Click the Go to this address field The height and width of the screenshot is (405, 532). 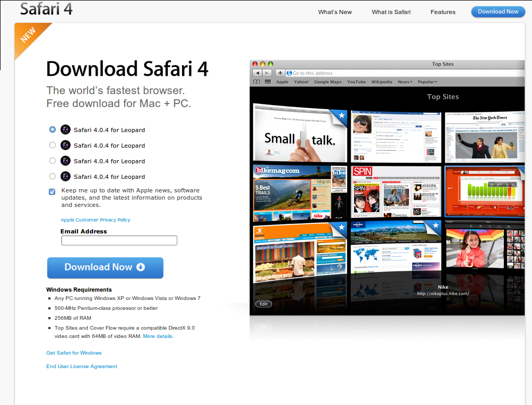point(406,73)
